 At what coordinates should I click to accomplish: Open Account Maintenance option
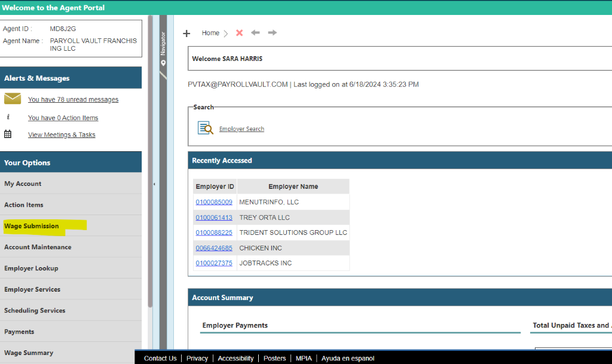(71, 247)
